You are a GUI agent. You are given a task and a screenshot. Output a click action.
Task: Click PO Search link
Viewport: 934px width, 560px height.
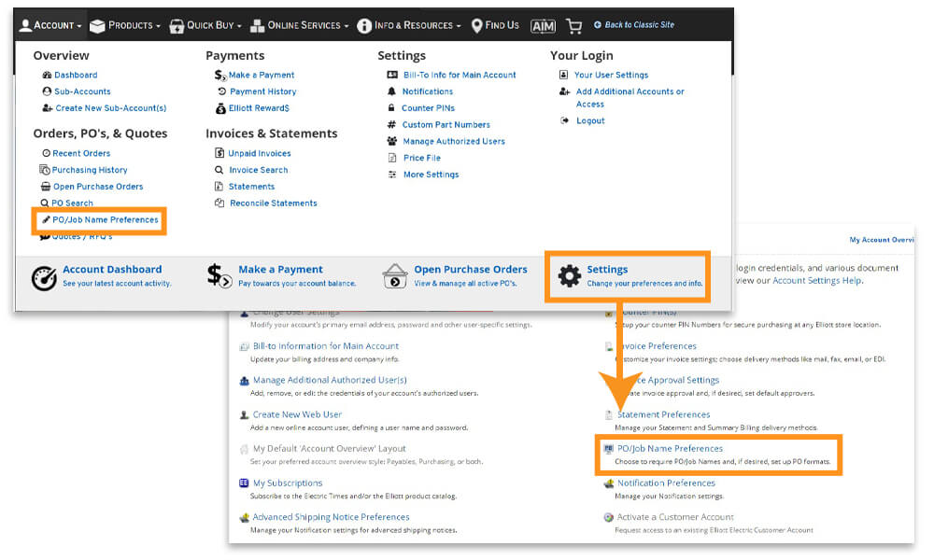[72, 203]
